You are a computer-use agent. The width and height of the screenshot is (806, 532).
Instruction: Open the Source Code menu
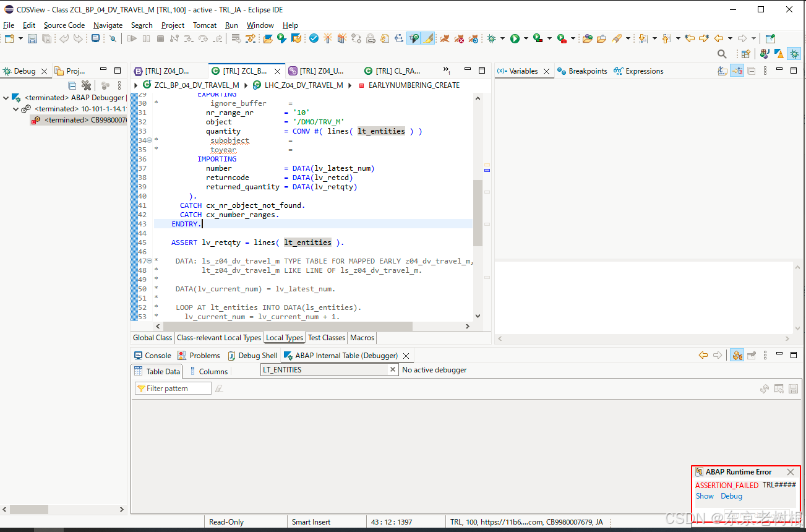[64, 25]
